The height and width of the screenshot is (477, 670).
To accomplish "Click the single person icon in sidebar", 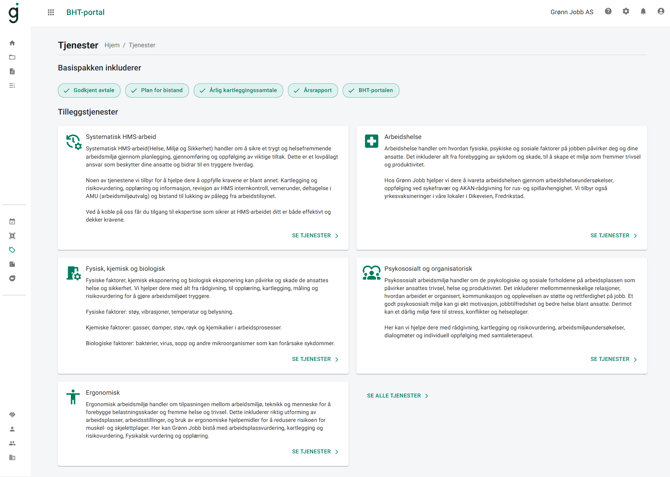I will (12, 429).
